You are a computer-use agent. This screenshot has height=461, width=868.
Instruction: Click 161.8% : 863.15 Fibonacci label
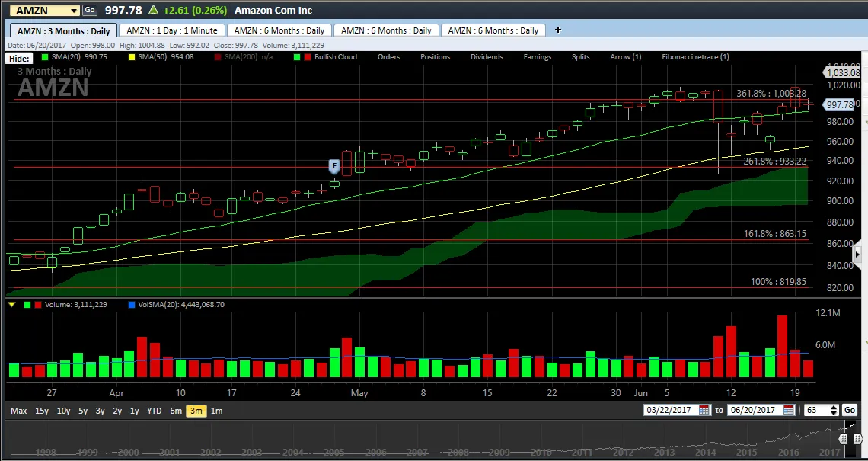coord(774,234)
